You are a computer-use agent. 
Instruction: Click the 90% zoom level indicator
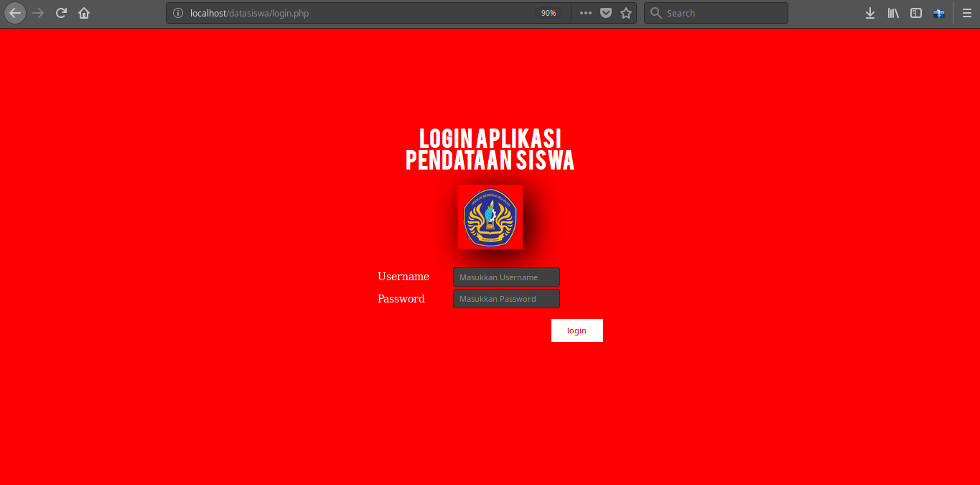click(x=549, y=12)
